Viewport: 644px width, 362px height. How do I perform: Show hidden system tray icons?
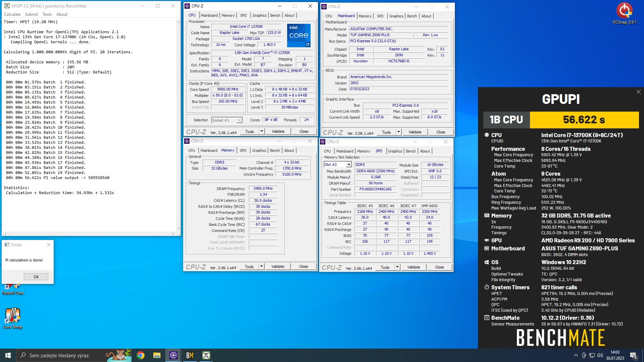pos(576,355)
